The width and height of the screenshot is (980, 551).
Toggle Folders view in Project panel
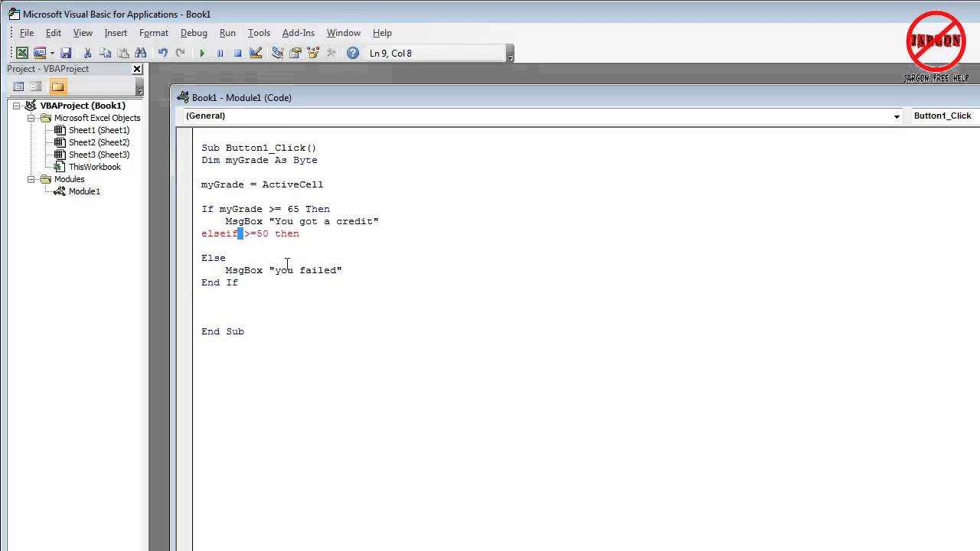coord(58,86)
